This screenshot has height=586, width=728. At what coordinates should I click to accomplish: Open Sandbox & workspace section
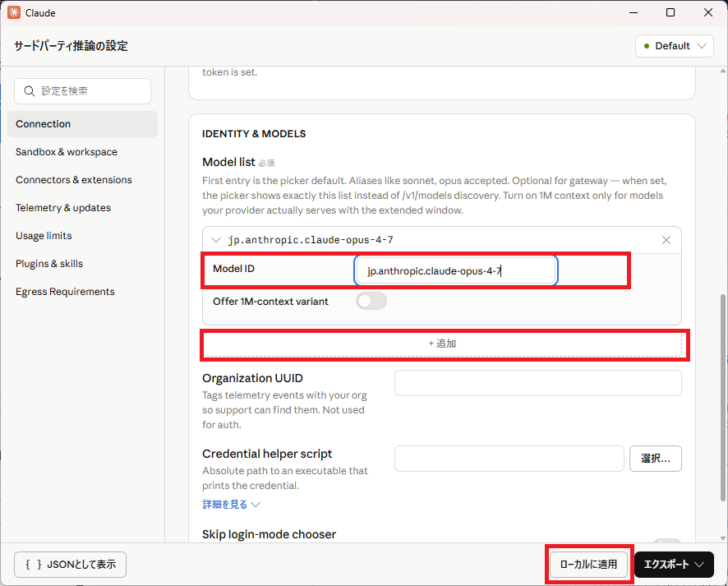83,152
